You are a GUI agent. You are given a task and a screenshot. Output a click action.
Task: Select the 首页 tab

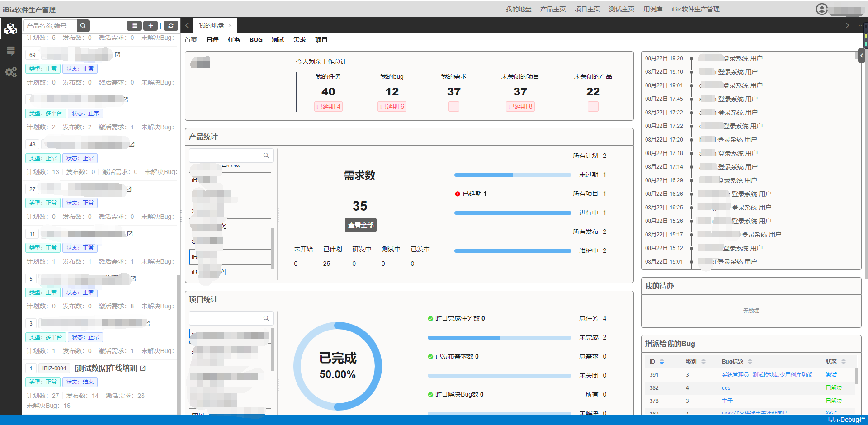point(191,40)
